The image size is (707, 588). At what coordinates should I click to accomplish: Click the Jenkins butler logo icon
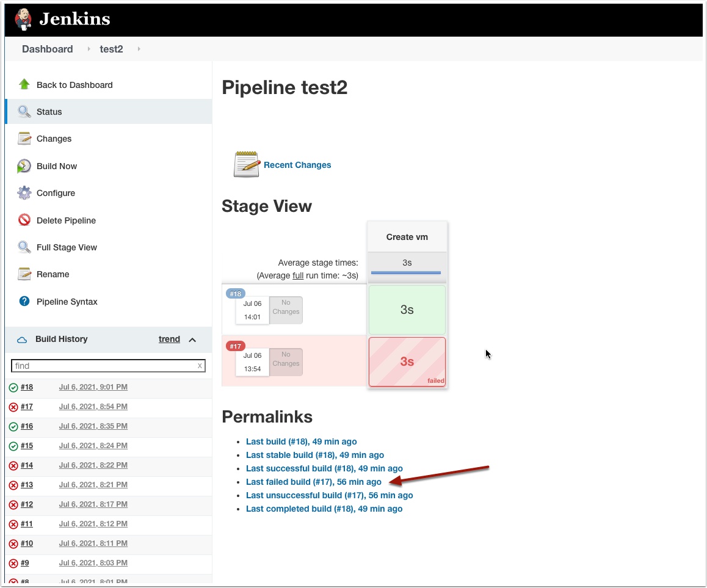point(23,20)
